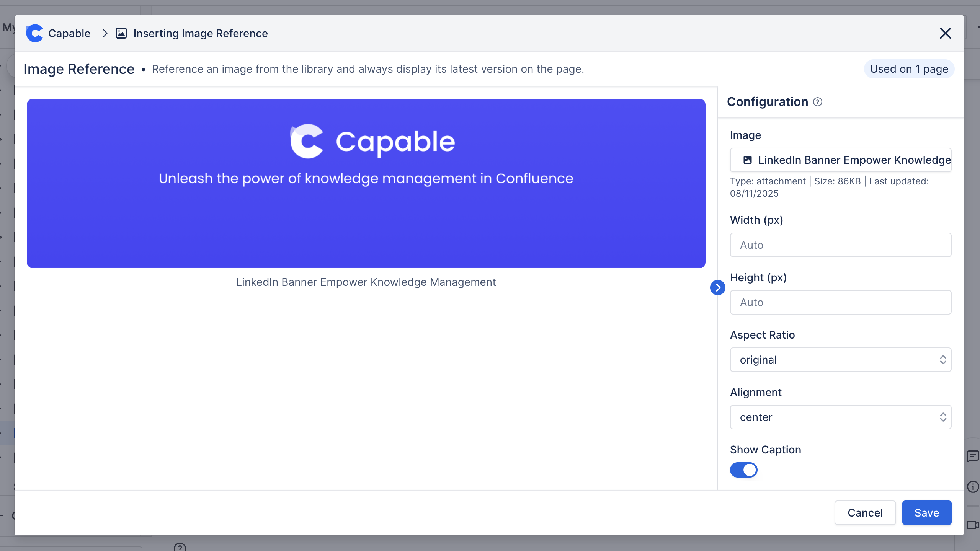The image size is (980, 551).
Task: Click the Capable breadcrumb item
Action: 69,33
